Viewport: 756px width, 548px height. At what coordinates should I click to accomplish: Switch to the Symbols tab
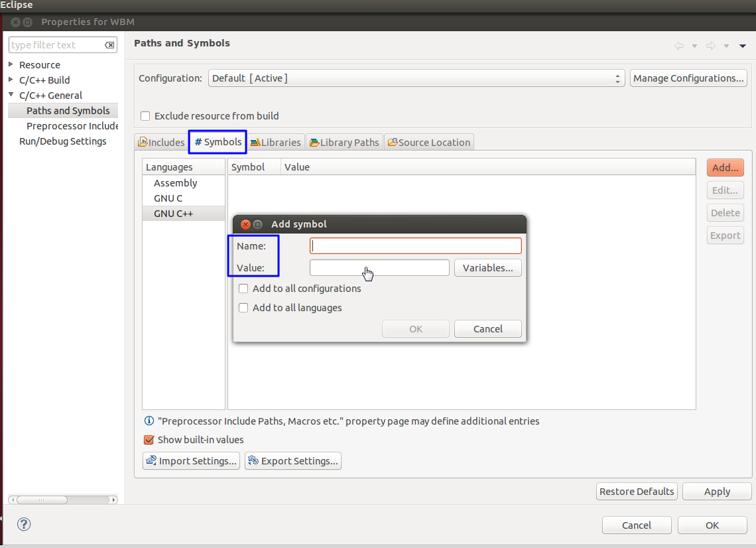[218, 142]
